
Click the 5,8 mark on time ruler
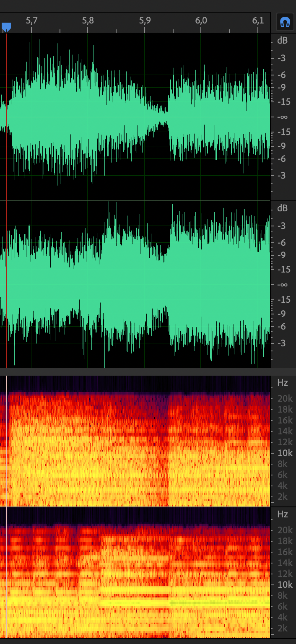click(88, 21)
